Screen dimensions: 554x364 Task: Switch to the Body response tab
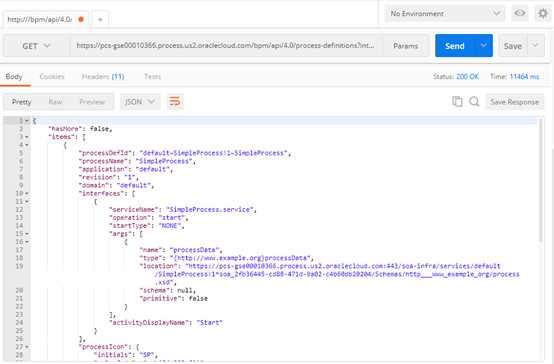pos(14,77)
